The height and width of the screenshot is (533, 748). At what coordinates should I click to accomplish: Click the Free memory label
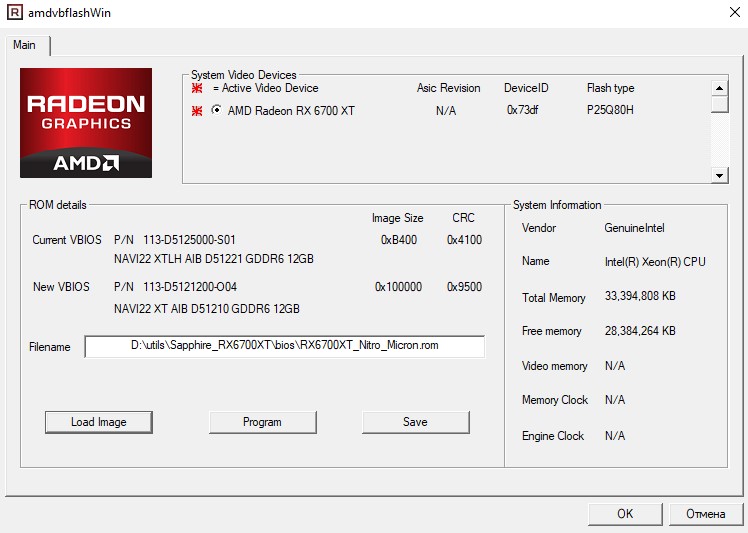[551, 331]
